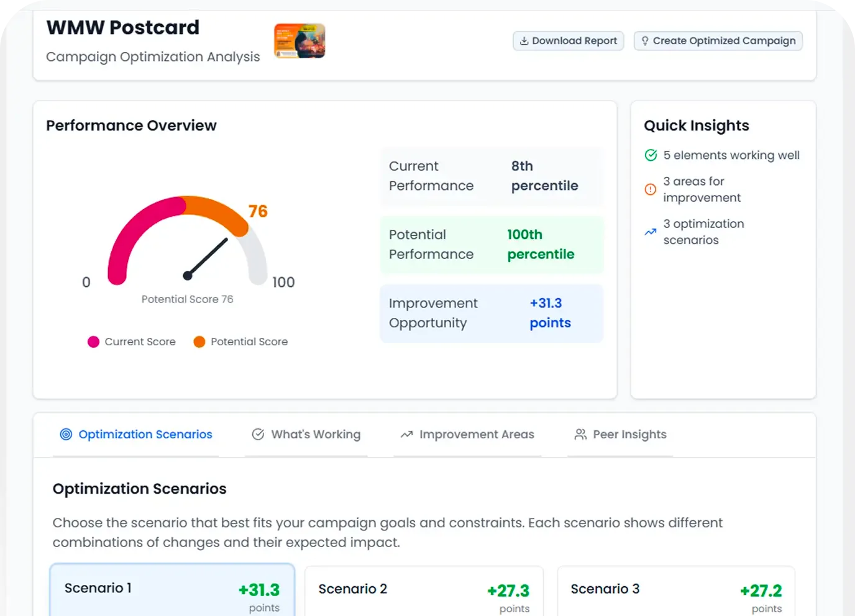Click the orange alert icon beside areas for improvement
The width and height of the screenshot is (855, 616).
[x=651, y=189]
